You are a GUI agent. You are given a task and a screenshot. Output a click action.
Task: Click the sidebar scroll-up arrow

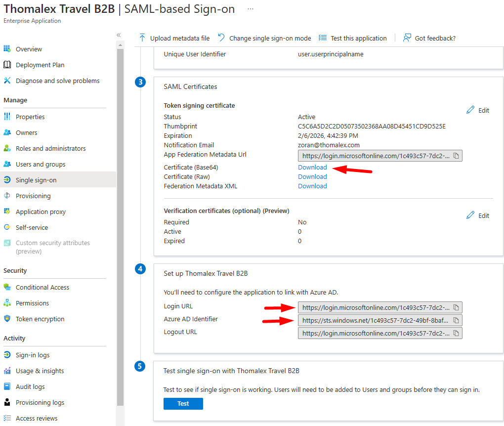pyautogui.click(x=120, y=45)
